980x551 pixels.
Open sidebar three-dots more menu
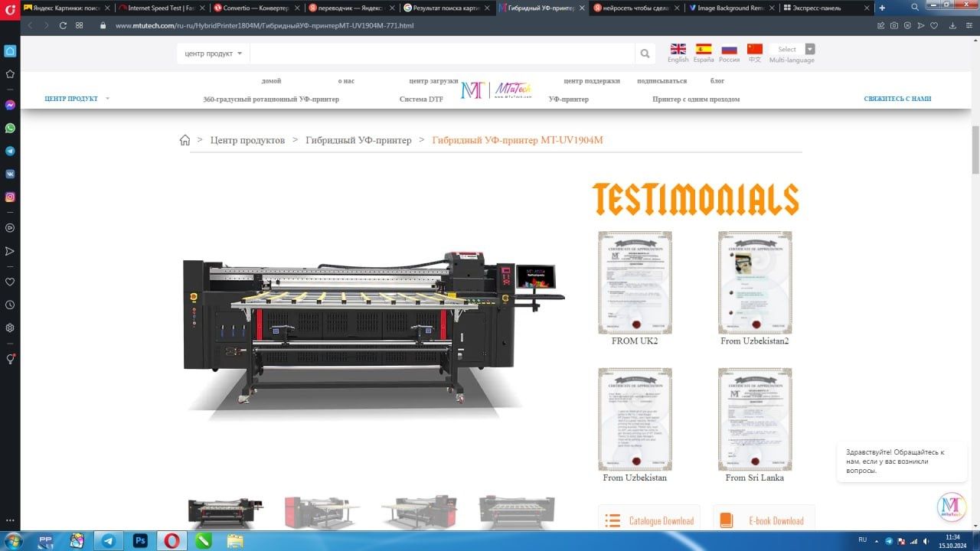coord(10,519)
